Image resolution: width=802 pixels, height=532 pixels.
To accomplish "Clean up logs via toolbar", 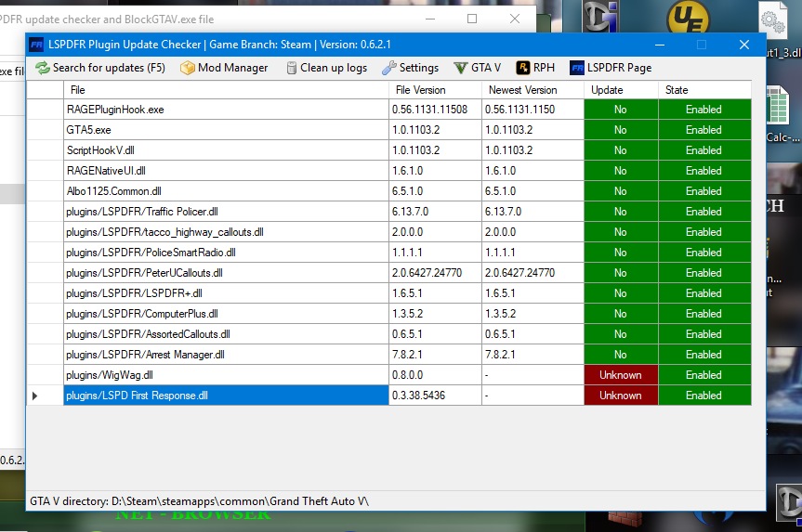I will (327, 68).
